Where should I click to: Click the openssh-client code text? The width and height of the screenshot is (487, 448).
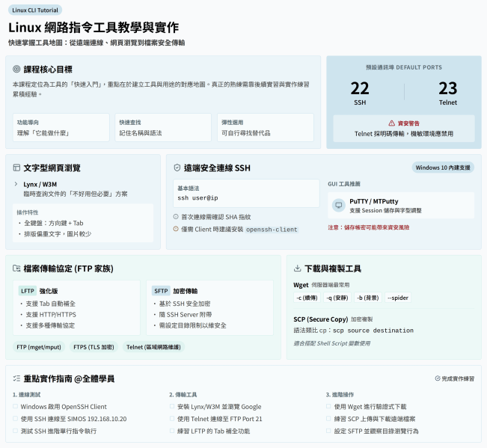272,230
